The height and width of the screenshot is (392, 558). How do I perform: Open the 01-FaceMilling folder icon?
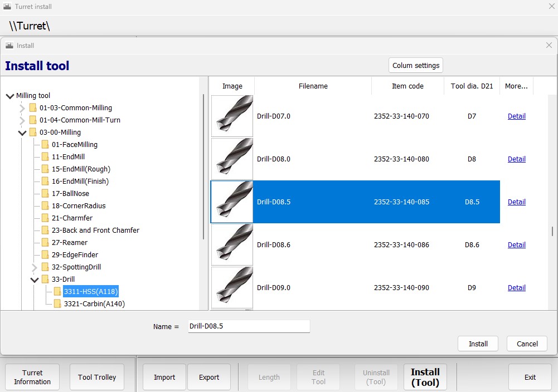[45, 145]
